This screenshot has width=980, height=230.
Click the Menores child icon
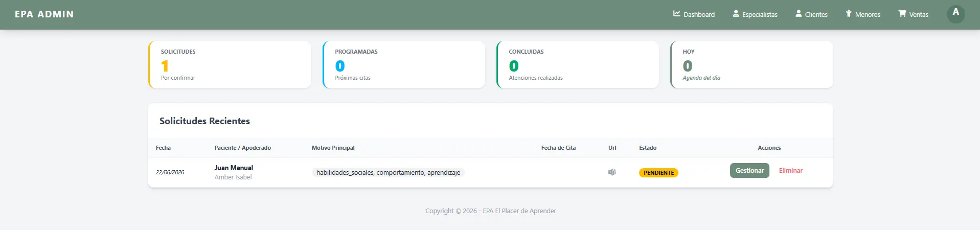[849, 14]
